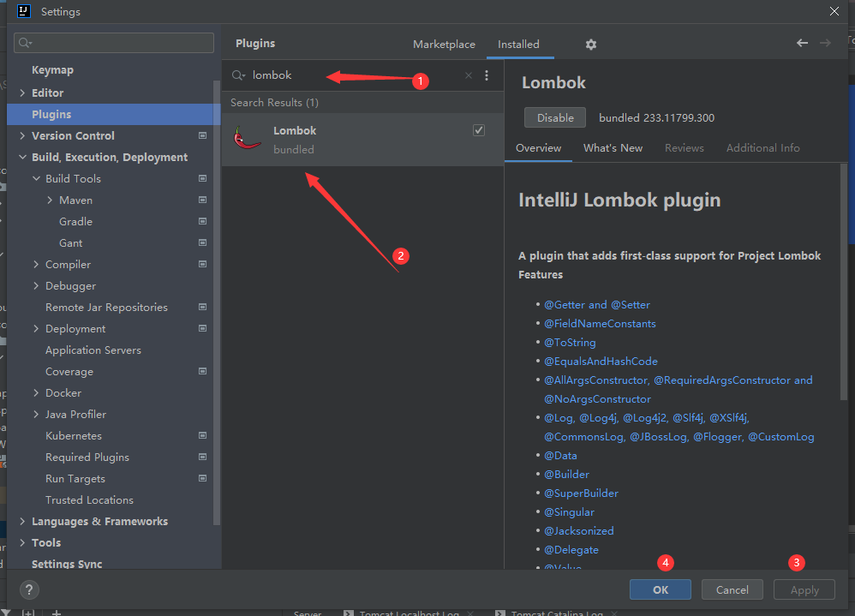Screen dimensions: 855x616
Task: Expand the Editor settings section
Action: 22,93
